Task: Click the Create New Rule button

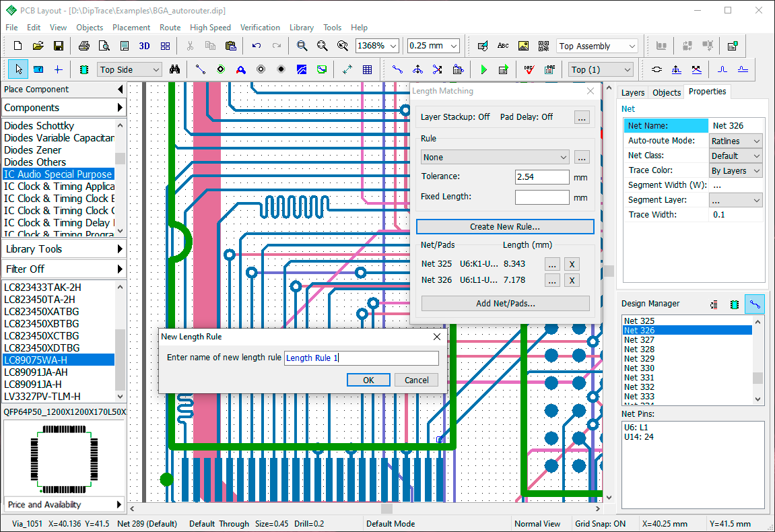Action: pyautogui.click(x=504, y=226)
